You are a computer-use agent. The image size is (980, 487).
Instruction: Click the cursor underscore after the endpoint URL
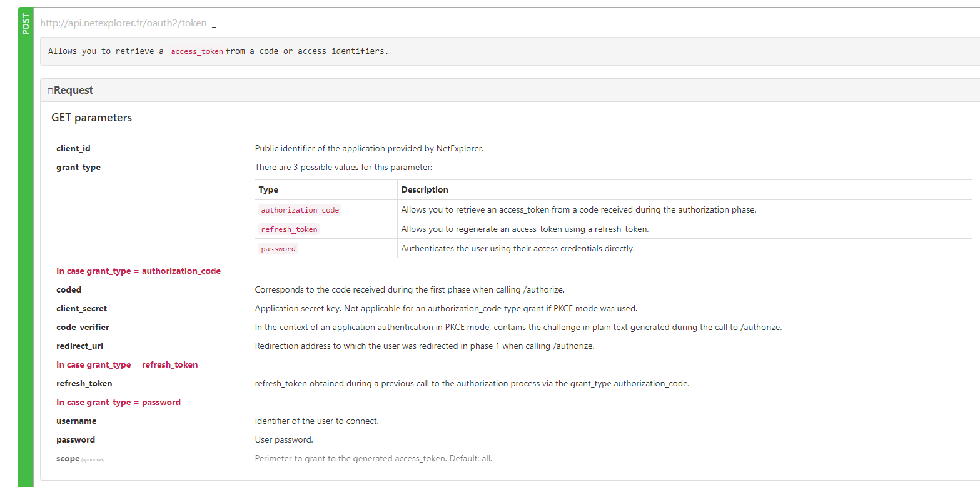tap(213, 24)
